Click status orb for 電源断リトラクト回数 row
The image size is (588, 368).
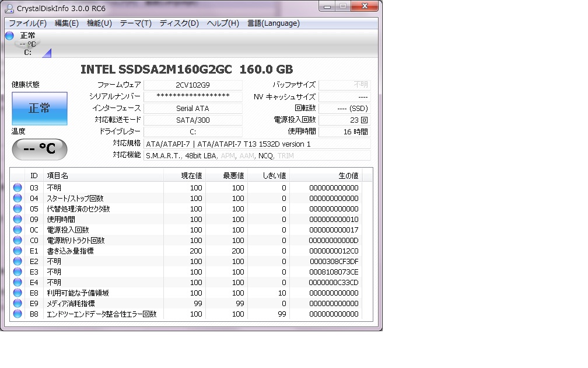17,240
